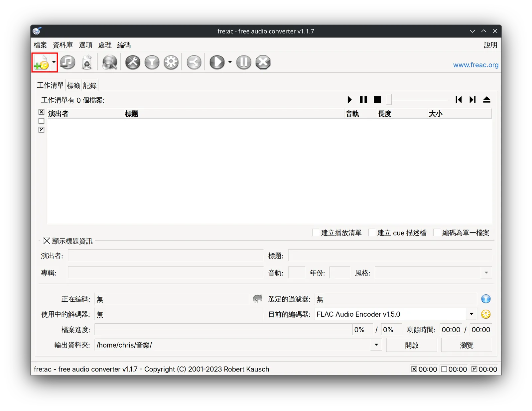Click the eject disc icon
This screenshot has height=411, width=532.
(487, 100)
